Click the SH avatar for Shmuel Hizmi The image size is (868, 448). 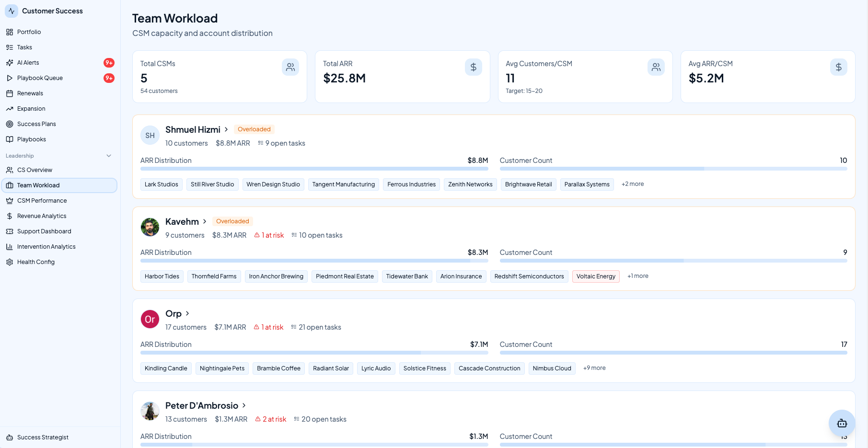[150, 136]
